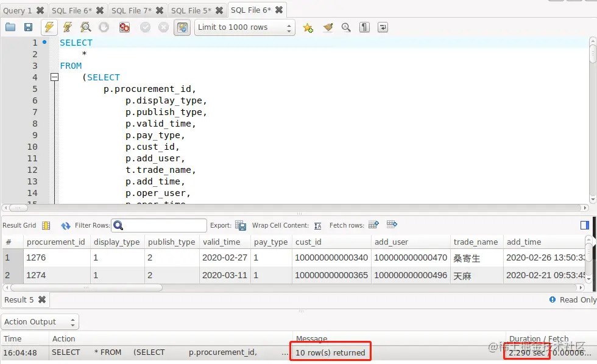Switch to the SQL File 5* tab

pyautogui.click(x=191, y=10)
